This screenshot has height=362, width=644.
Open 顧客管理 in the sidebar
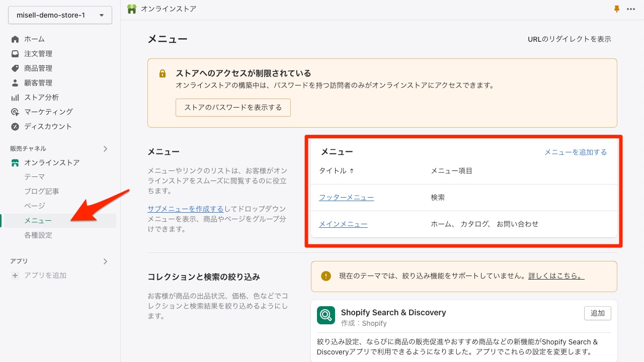coord(38,83)
